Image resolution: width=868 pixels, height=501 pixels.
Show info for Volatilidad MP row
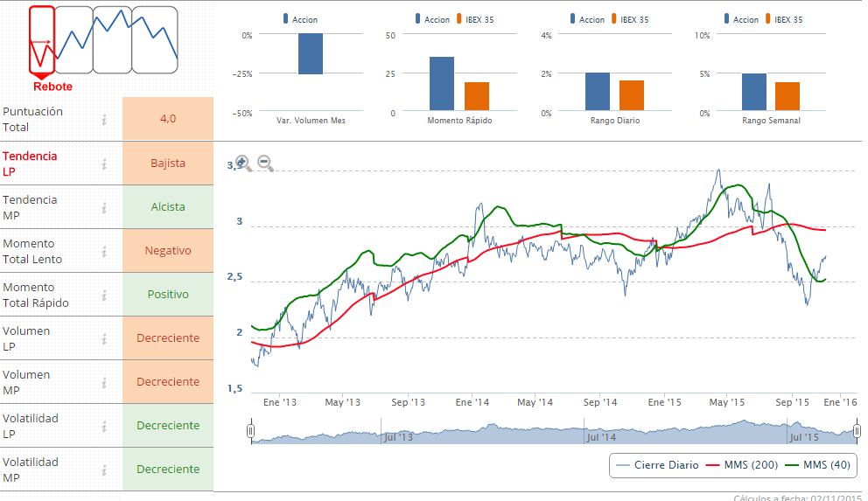click(104, 470)
